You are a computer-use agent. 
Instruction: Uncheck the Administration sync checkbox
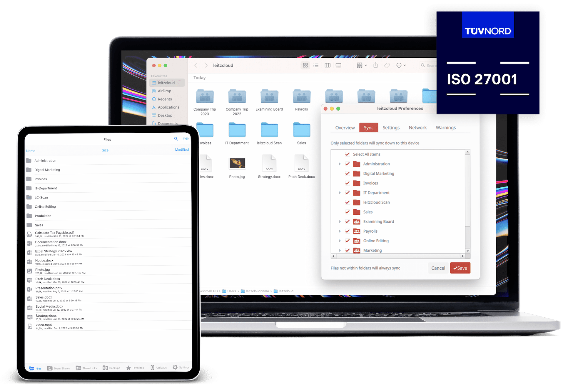pos(347,164)
